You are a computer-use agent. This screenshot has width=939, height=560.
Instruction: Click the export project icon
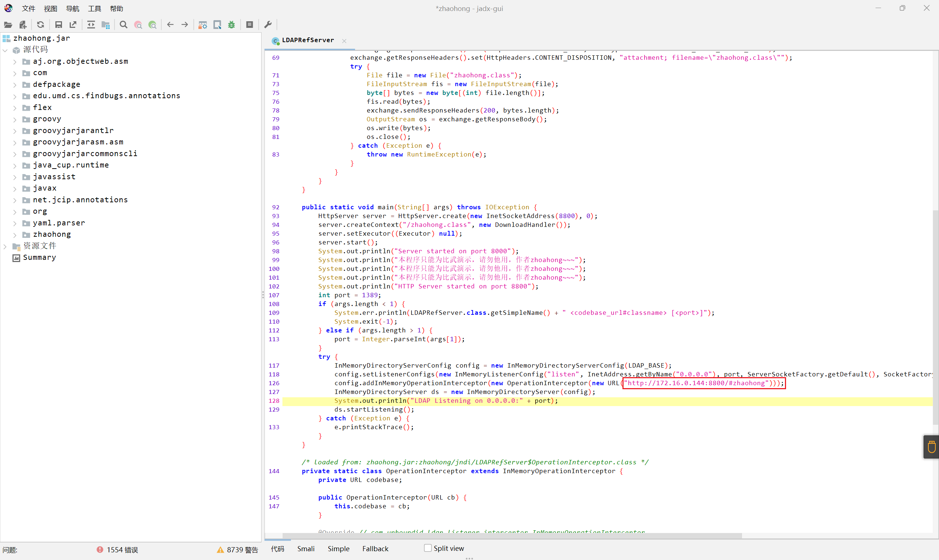(x=73, y=25)
